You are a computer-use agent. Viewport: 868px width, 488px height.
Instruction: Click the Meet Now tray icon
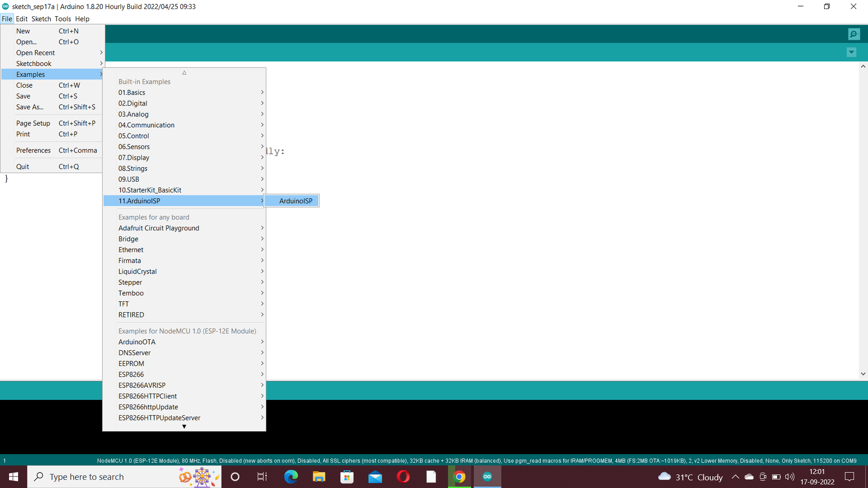763,477
